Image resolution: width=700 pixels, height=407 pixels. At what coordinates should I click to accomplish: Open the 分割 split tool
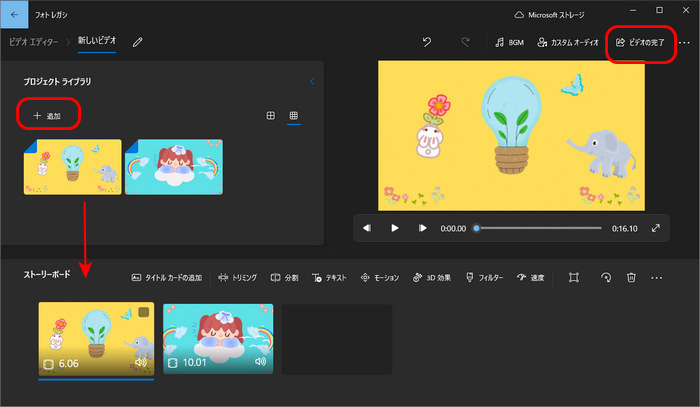click(x=284, y=278)
